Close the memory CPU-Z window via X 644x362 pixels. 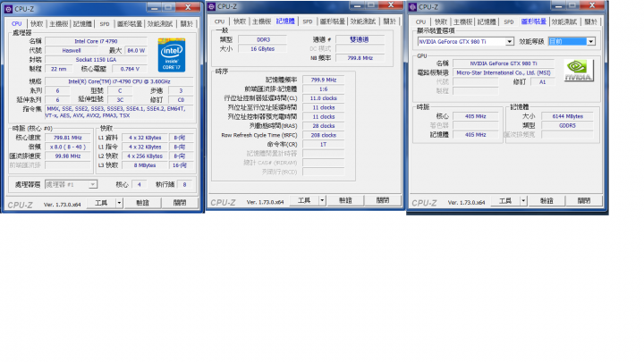391,5
